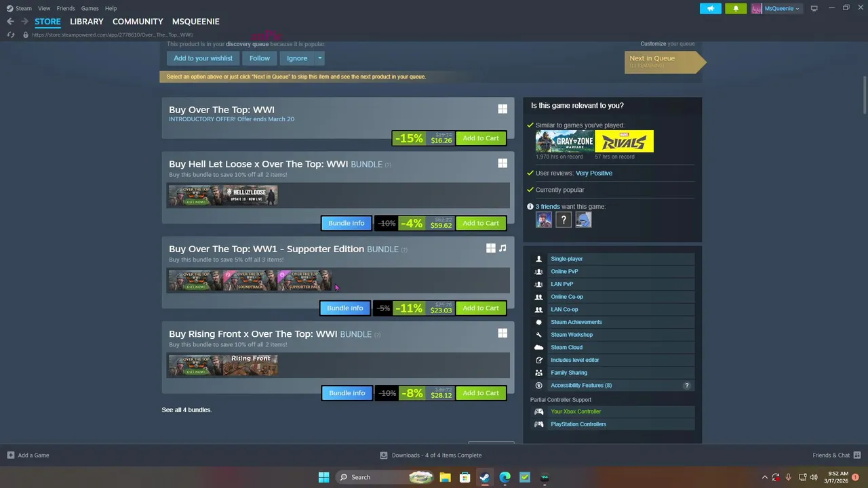Open Bundle info for Supporter Edition
868x488 pixels.
[345, 308]
